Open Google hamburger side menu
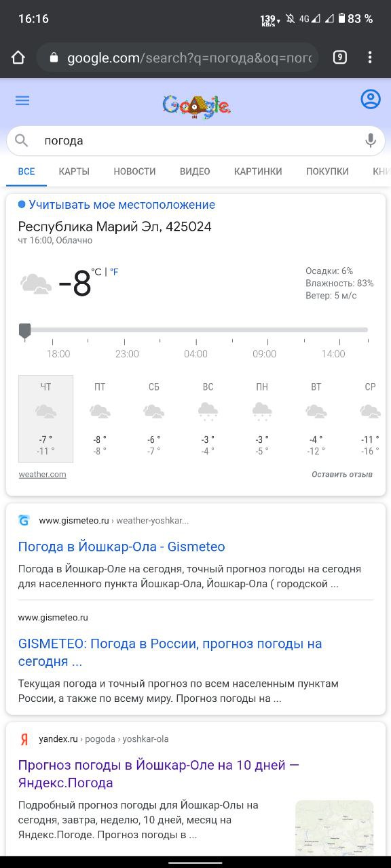 pos(22,100)
